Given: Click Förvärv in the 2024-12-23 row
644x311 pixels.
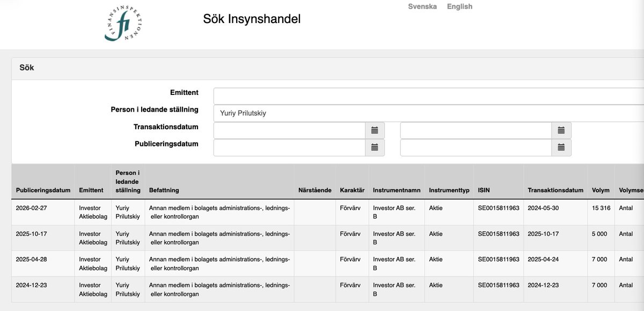Looking at the screenshot, I should 350,285.
